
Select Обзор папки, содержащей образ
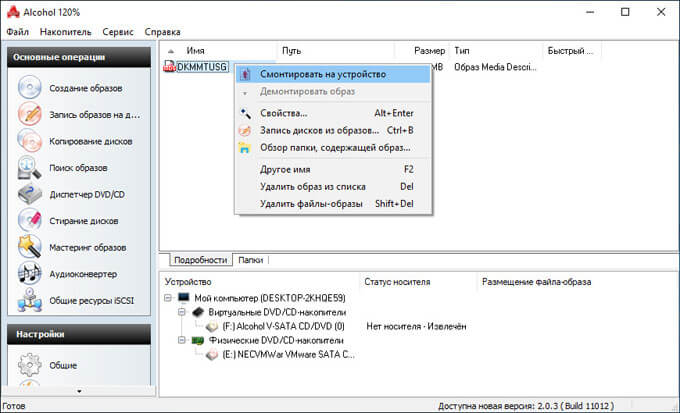coord(333,148)
